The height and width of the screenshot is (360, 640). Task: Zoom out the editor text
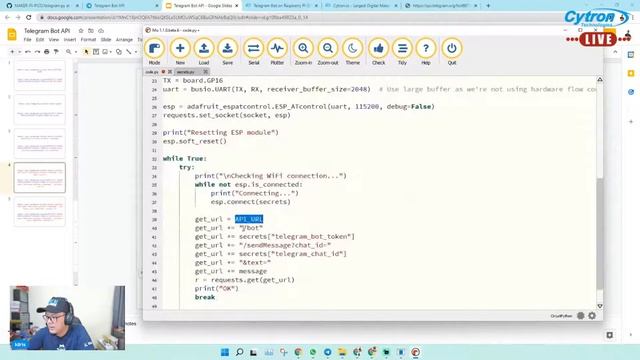tap(328, 51)
